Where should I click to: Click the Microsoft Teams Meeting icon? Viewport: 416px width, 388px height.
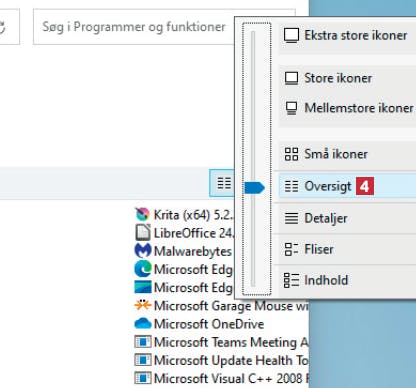pyautogui.click(x=143, y=342)
